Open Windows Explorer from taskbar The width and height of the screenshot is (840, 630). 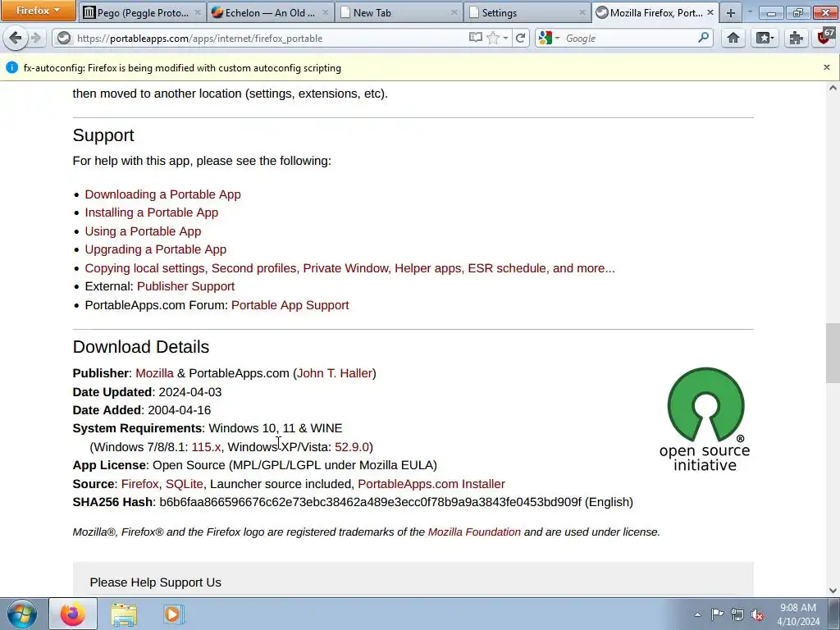[124, 614]
